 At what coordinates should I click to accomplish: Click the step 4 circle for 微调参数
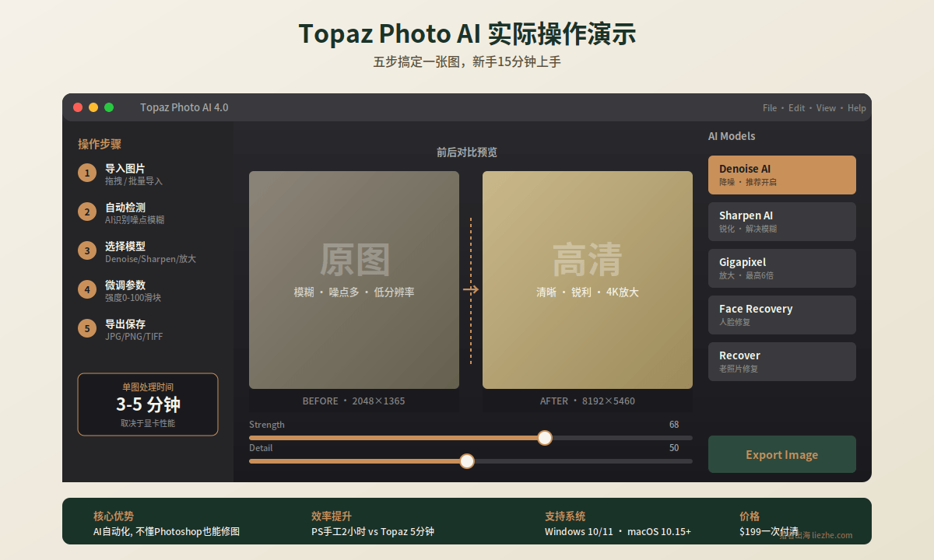pos(87,289)
